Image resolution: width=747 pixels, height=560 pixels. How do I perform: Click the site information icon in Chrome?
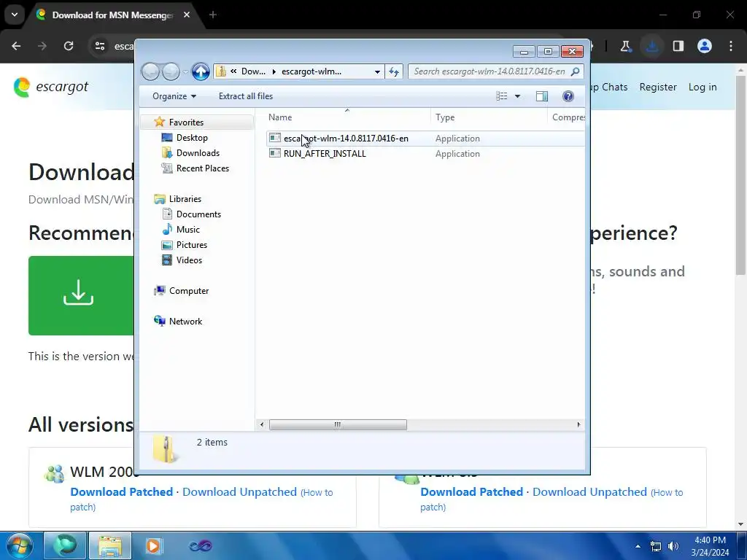(x=99, y=46)
